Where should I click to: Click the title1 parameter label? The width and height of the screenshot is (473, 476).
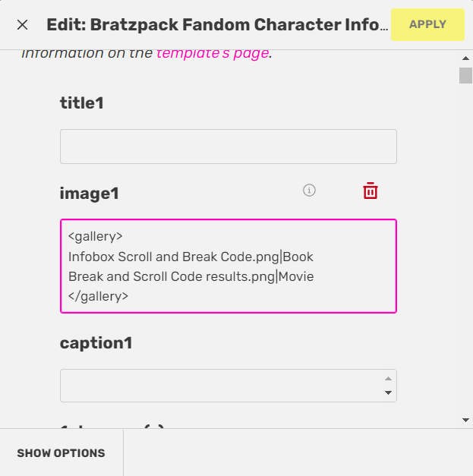click(x=81, y=103)
